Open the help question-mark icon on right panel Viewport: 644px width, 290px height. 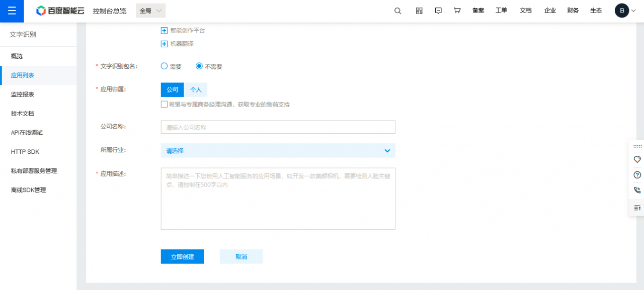[x=637, y=174]
